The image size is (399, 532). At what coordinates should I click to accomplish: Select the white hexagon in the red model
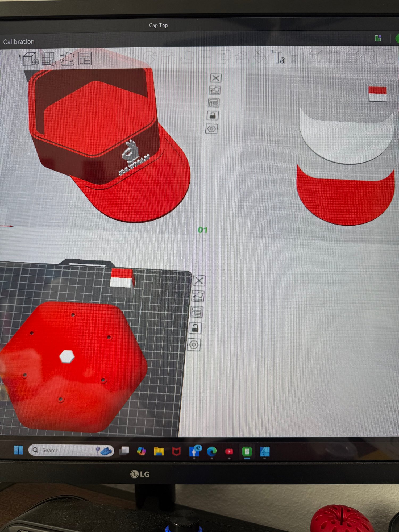[x=67, y=356]
